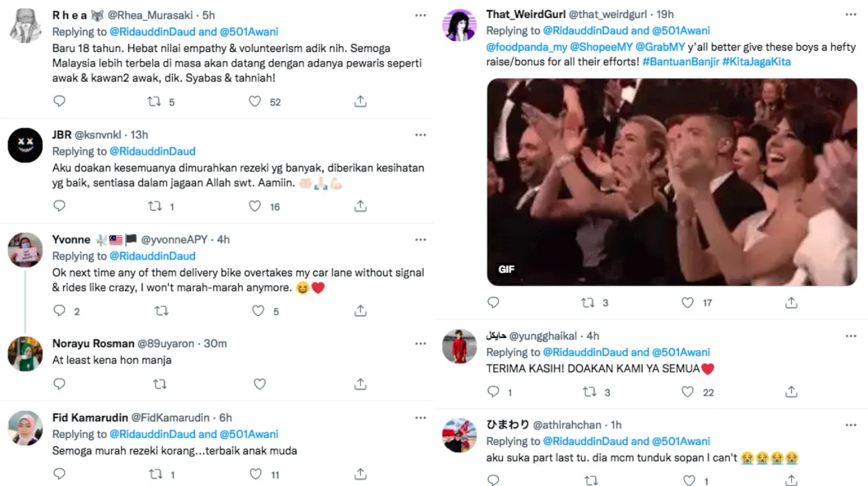Reply to JBR's tweet
The width and height of the screenshot is (868, 486).
click(x=60, y=206)
